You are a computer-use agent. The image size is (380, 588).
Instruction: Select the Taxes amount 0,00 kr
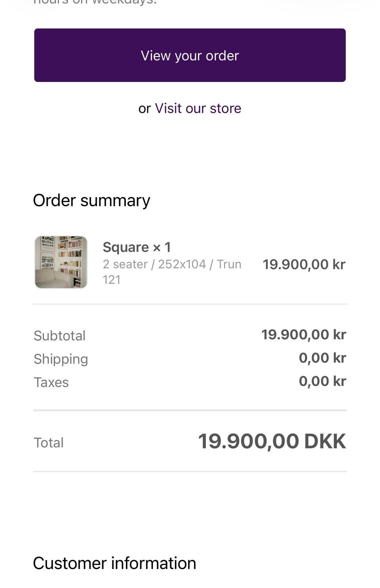point(322,381)
